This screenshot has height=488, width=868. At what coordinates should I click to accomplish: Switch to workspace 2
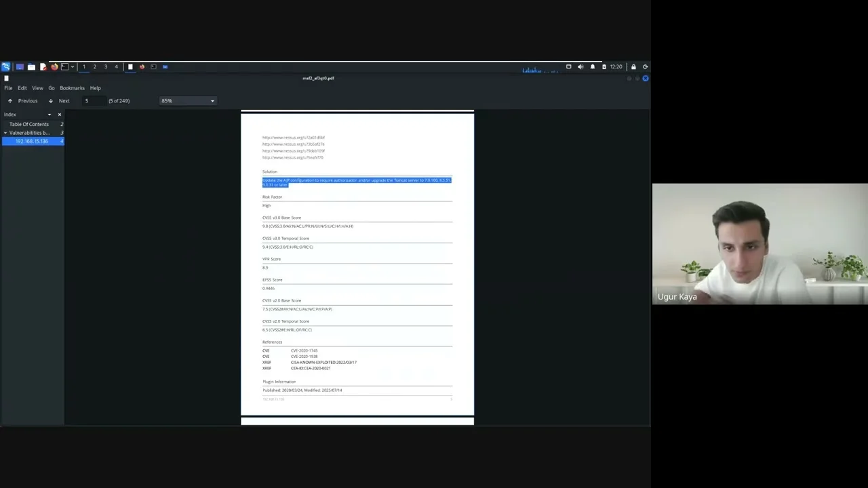click(x=95, y=66)
